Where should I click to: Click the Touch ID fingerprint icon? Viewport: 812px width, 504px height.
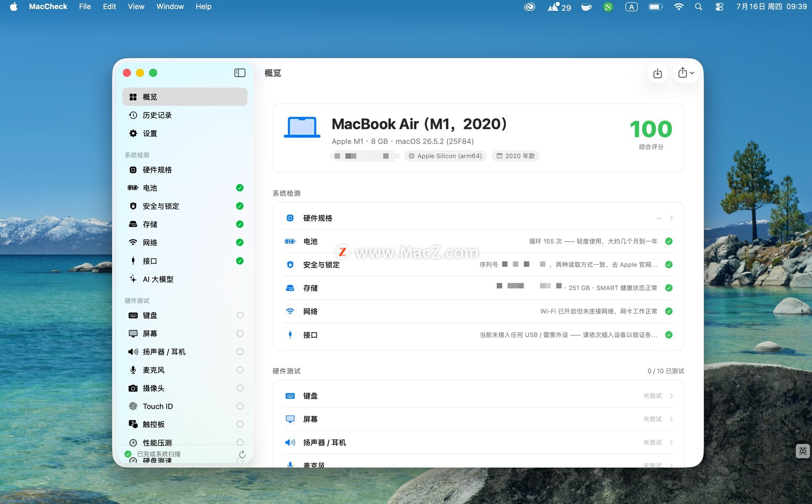[x=133, y=406]
